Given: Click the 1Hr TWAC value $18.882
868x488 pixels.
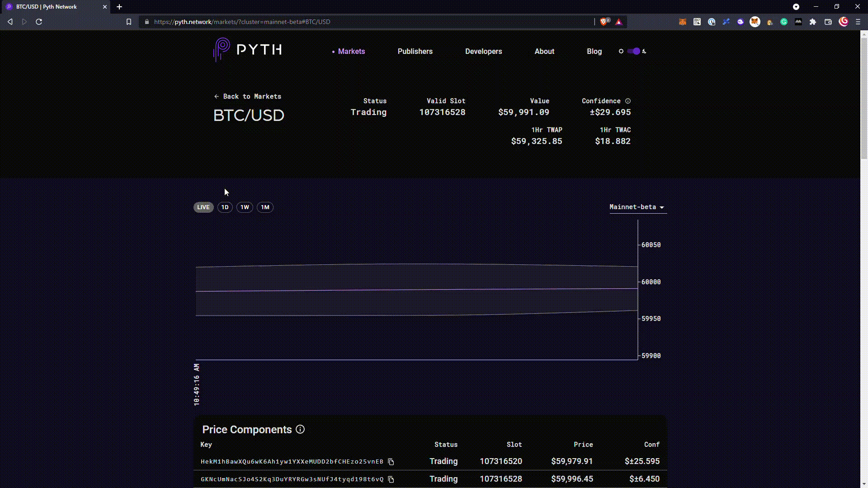Looking at the screenshot, I should [613, 141].
